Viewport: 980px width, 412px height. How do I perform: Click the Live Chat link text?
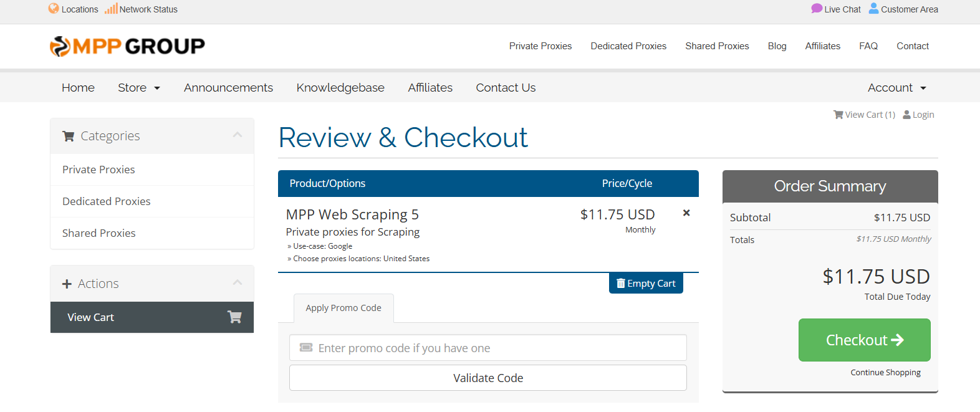coord(842,9)
